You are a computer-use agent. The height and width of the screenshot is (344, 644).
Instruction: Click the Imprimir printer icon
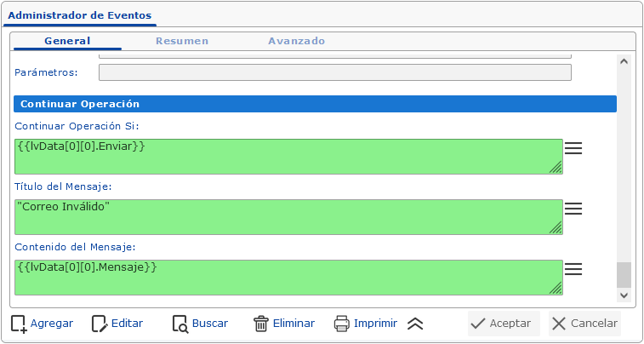click(x=342, y=324)
